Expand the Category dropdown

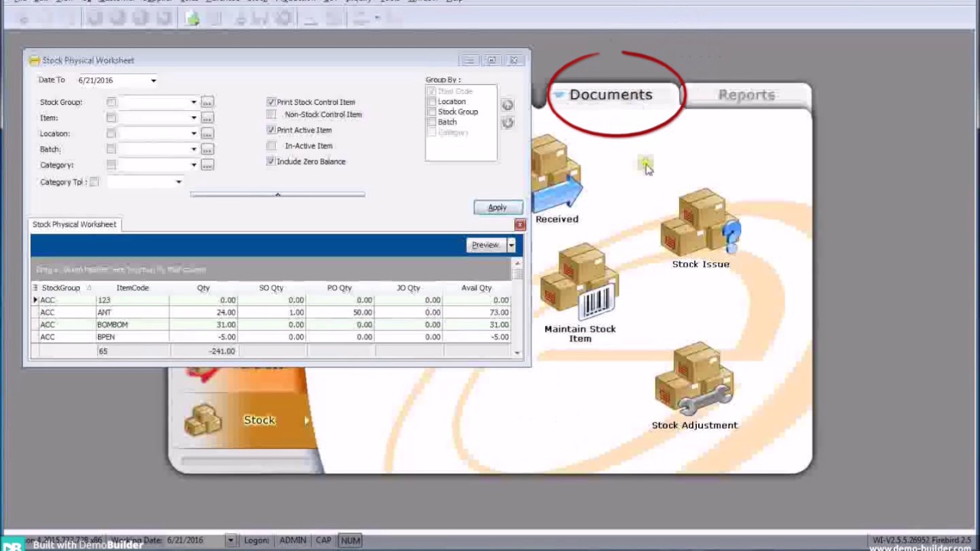click(194, 165)
